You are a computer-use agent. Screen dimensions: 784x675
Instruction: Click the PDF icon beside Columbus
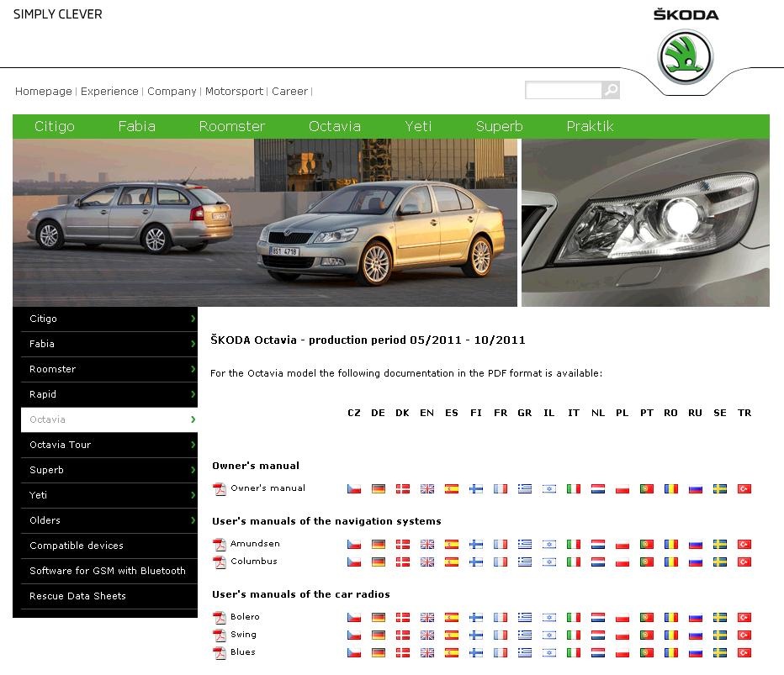pyautogui.click(x=220, y=562)
